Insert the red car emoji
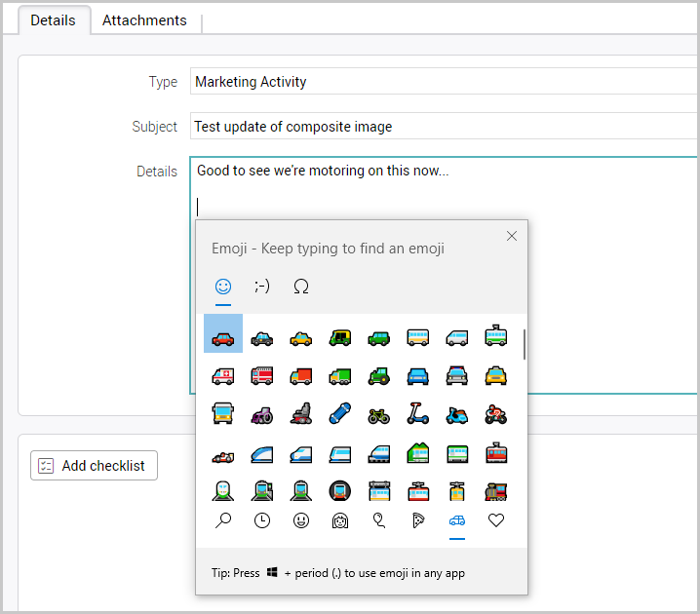 point(223,338)
